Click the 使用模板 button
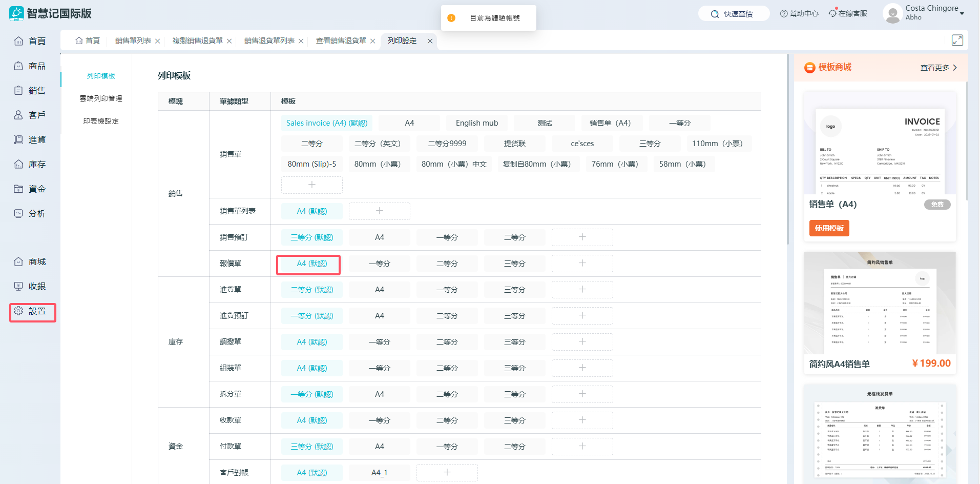 click(829, 228)
